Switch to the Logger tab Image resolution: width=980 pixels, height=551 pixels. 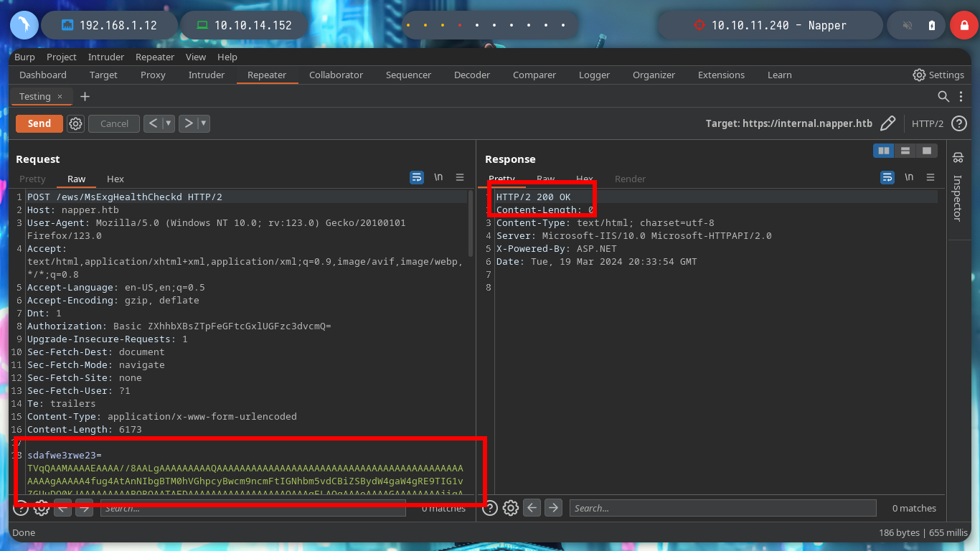(595, 75)
